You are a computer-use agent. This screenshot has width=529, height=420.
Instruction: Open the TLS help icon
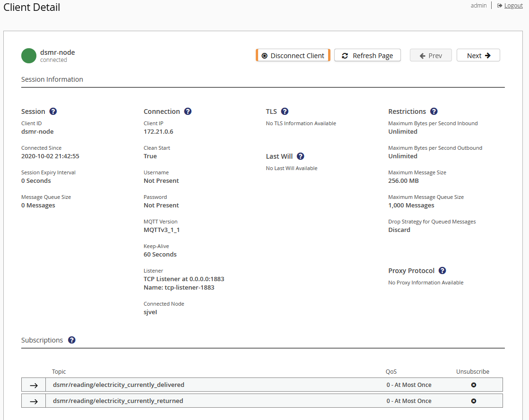(x=284, y=111)
